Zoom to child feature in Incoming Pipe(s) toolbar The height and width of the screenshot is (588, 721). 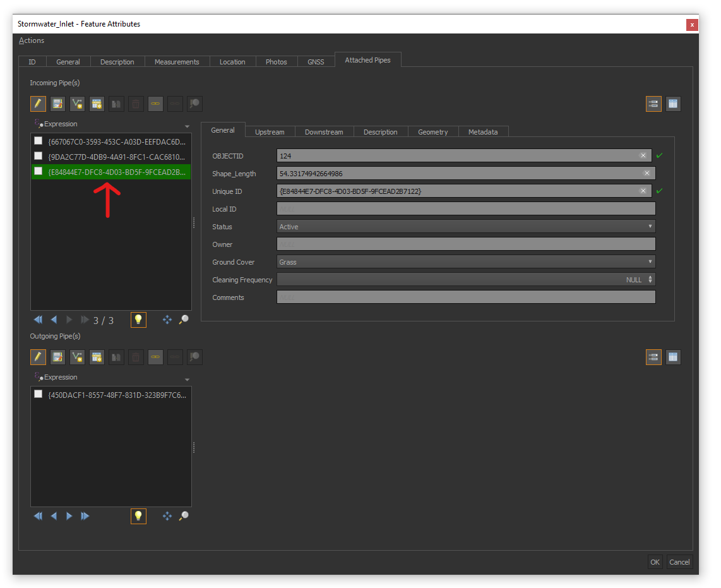(194, 104)
